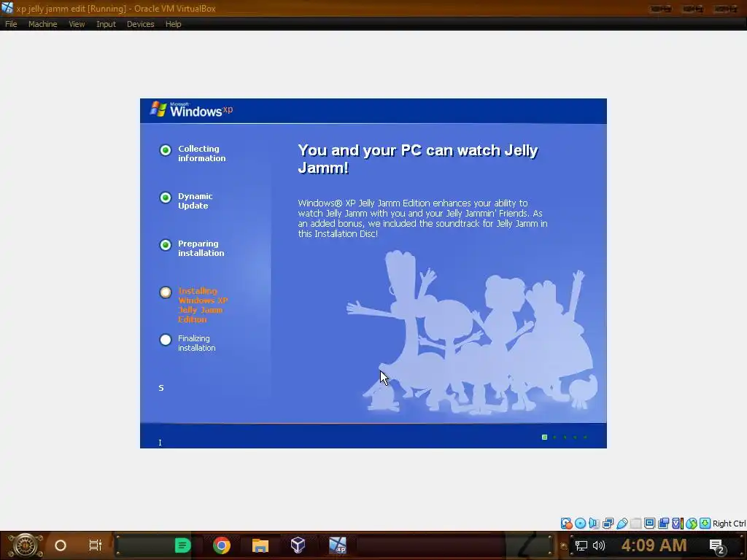Click the recording status icon
747x560 pixels.
pos(663,524)
